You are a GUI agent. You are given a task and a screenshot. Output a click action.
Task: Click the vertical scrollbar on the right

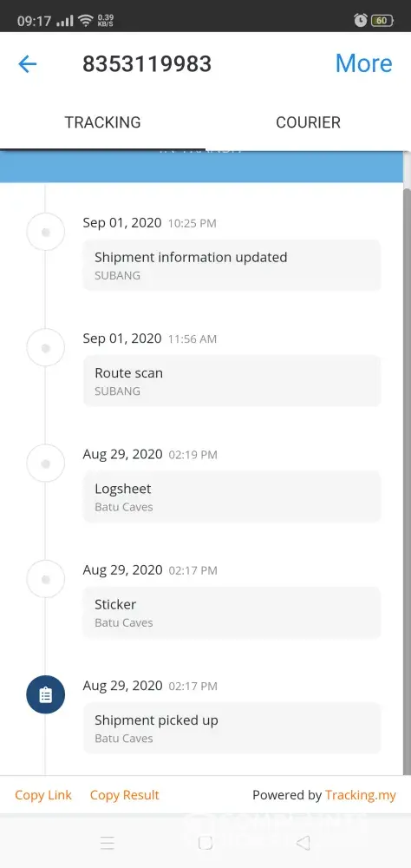pyautogui.click(x=408, y=482)
